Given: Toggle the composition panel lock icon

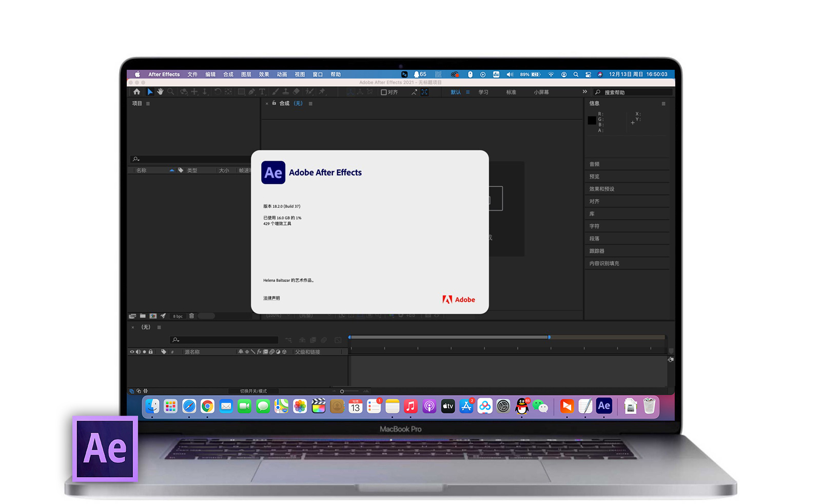Looking at the screenshot, I should (274, 103).
